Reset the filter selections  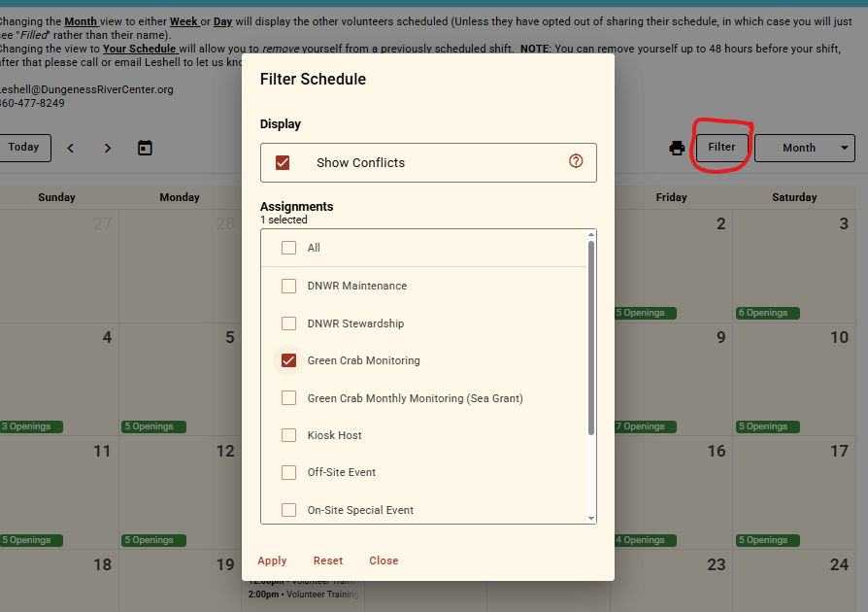point(328,561)
